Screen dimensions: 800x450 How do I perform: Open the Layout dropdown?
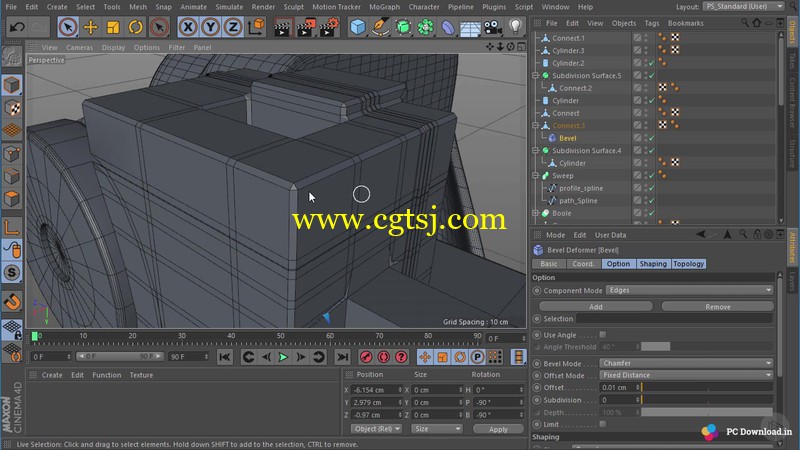point(743,7)
